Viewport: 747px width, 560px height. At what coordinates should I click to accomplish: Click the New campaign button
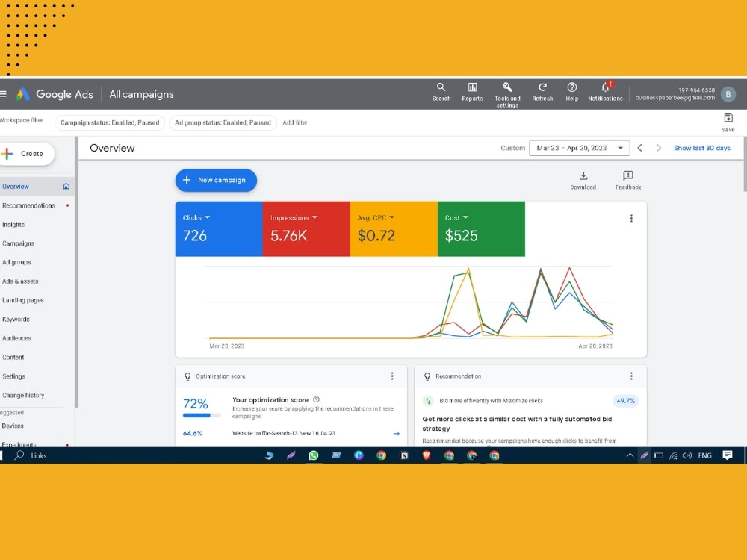click(216, 180)
